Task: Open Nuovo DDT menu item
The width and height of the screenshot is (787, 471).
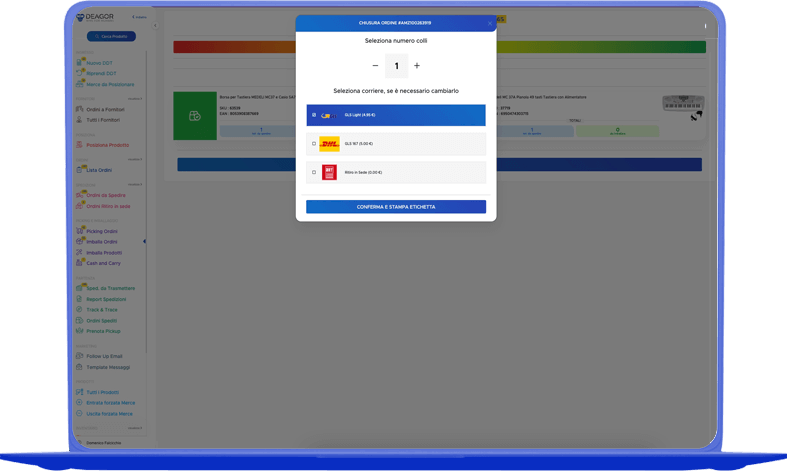Action: tap(99, 63)
